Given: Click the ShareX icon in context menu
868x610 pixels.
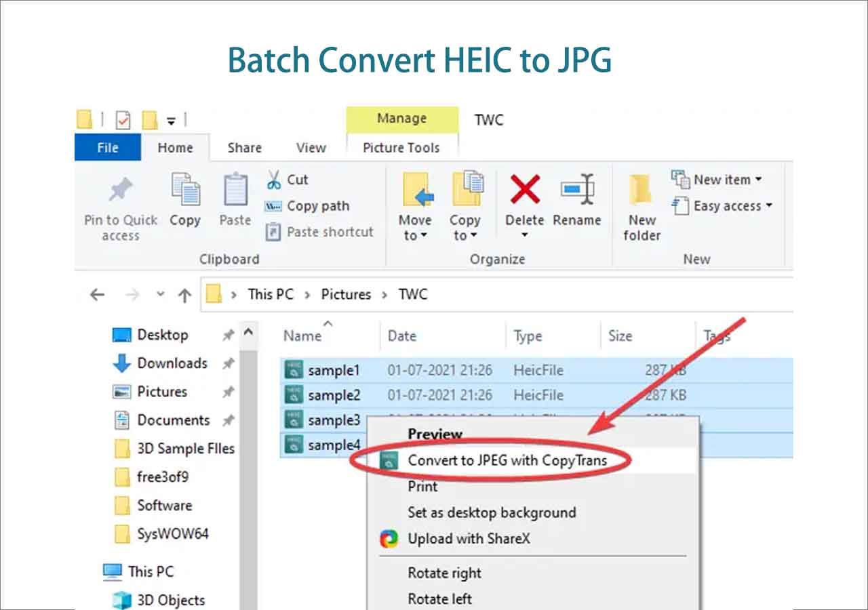Looking at the screenshot, I should (x=389, y=539).
